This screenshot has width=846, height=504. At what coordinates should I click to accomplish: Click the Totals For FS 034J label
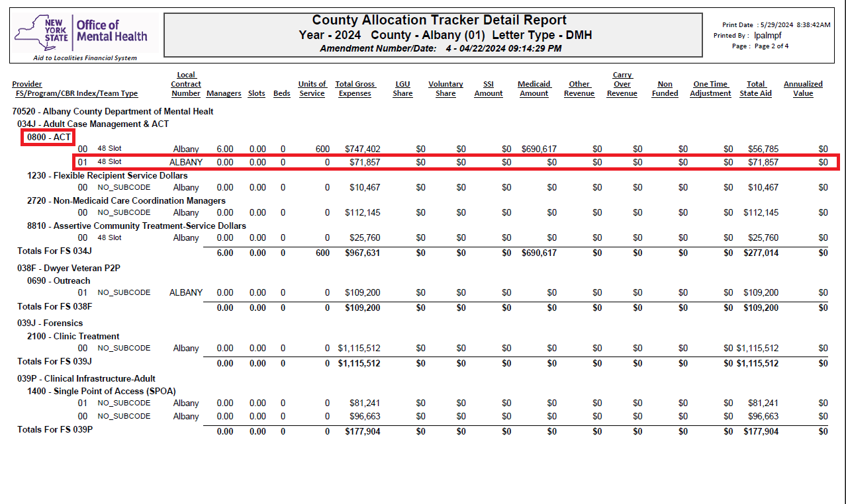click(x=54, y=251)
